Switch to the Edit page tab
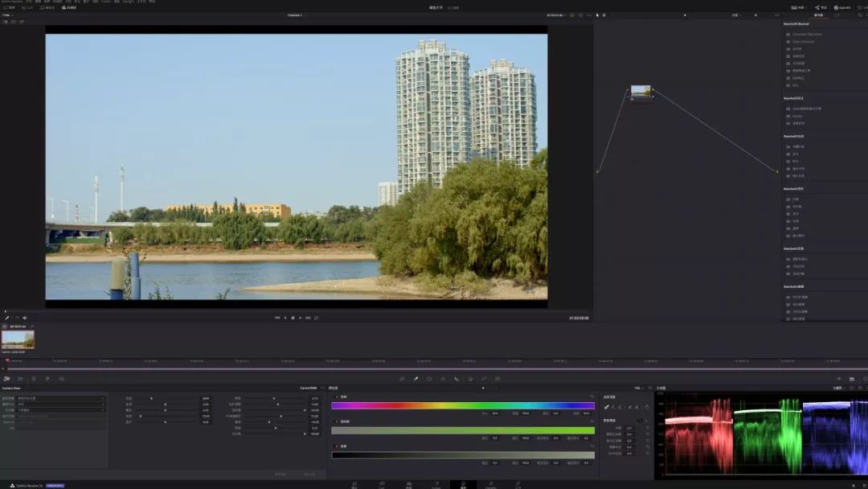This screenshot has height=489, width=868. [x=408, y=485]
